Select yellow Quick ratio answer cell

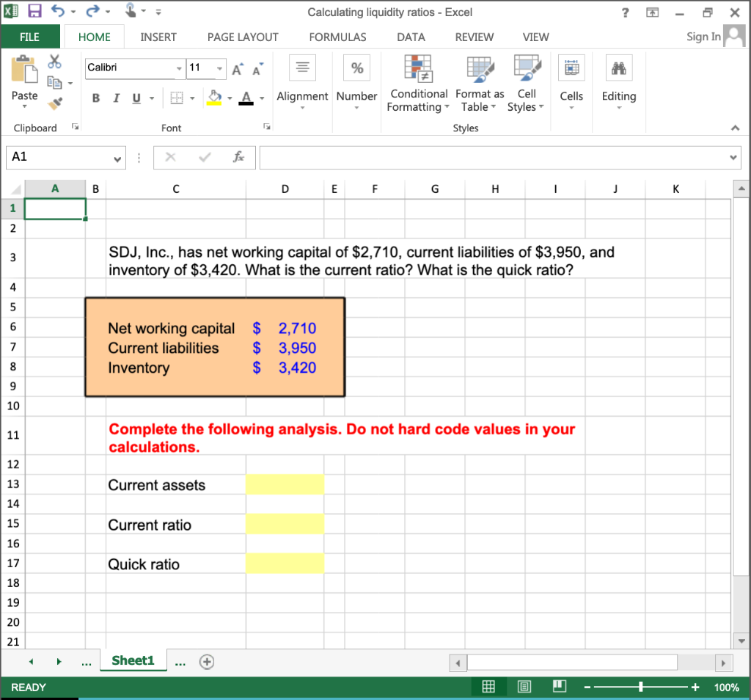285,564
